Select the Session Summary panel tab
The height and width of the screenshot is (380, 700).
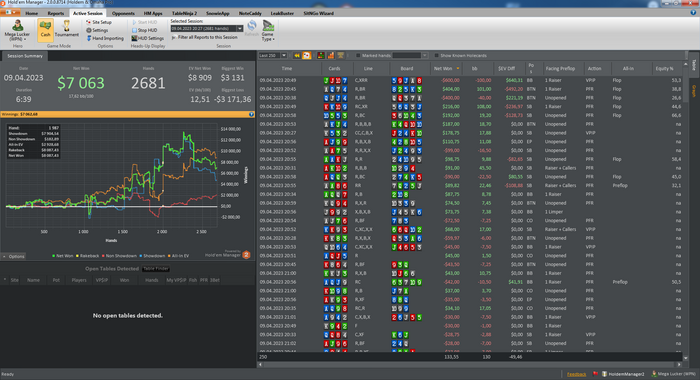click(x=25, y=56)
